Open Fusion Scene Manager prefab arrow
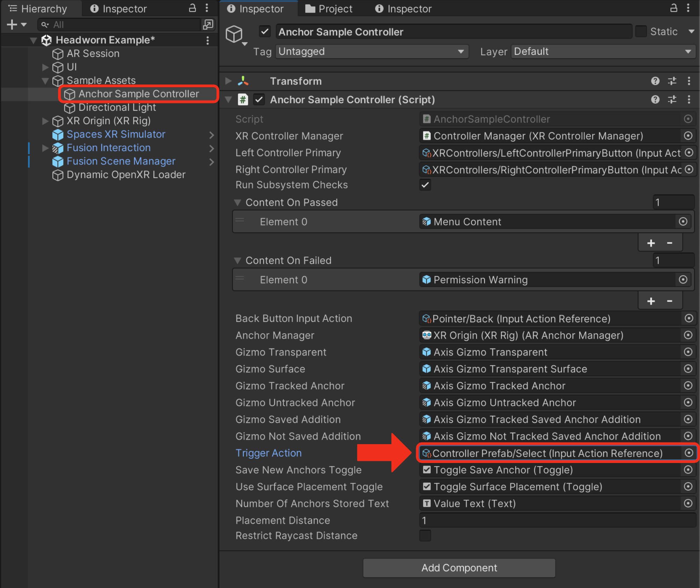Image resolution: width=700 pixels, height=588 pixels. (x=211, y=162)
